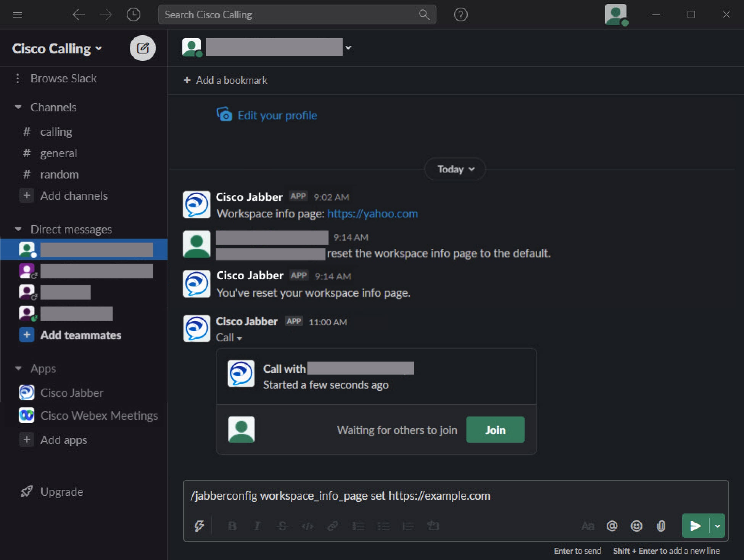Open the emoji picker icon
This screenshot has width=744, height=560.
636,526
